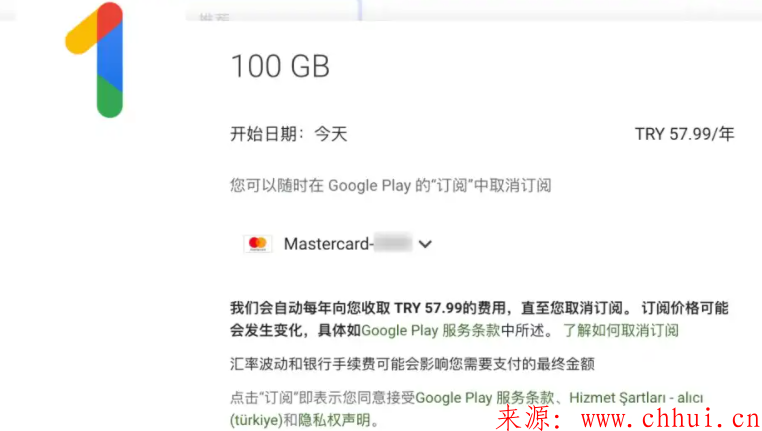Screen dimensions: 762x431
Task: Click the cancel anytime in Google Play notice
Action: pos(391,186)
